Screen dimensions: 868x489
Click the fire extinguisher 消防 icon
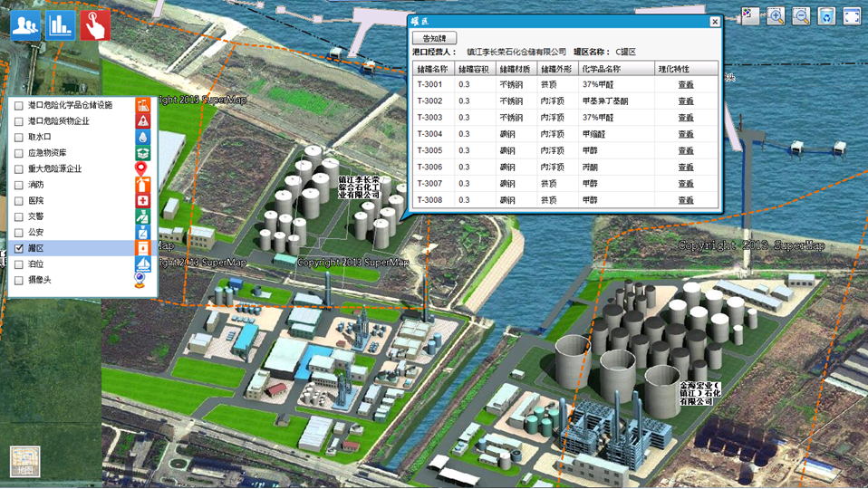(x=142, y=185)
